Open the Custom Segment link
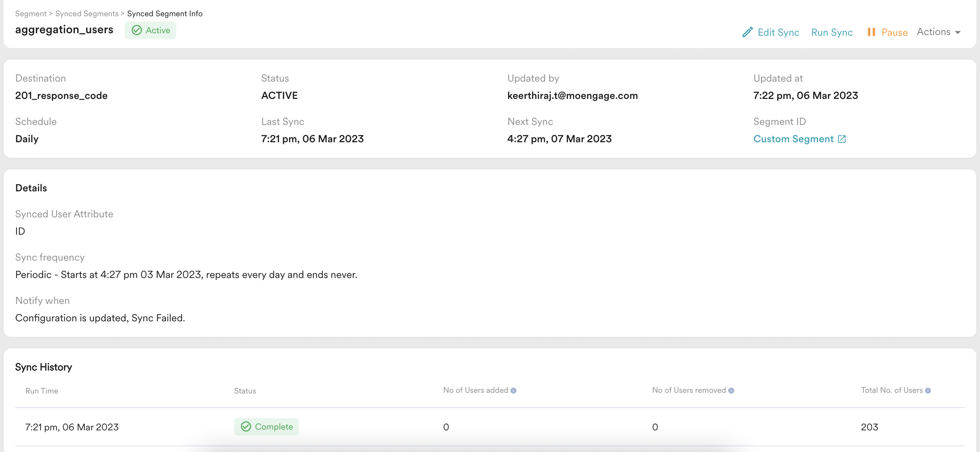Image resolution: width=980 pixels, height=452 pixels. 793,139
